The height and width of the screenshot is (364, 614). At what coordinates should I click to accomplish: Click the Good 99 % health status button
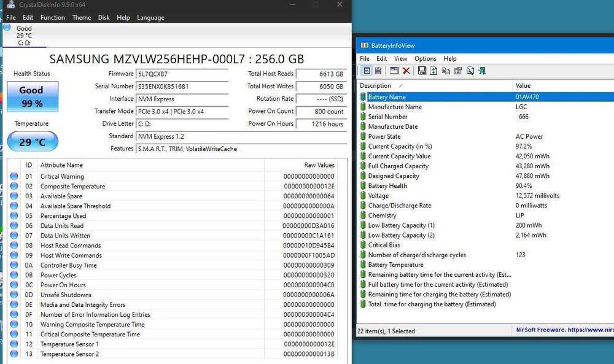(33, 96)
